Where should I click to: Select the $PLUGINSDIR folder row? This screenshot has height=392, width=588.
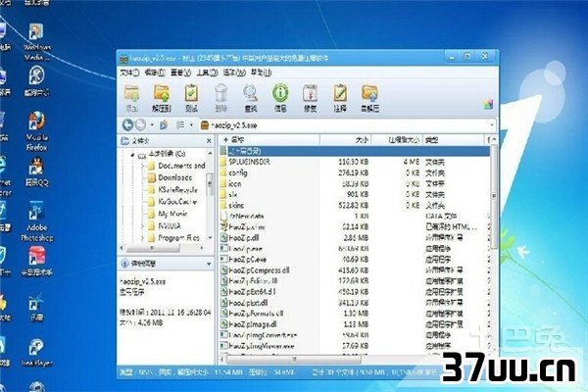(x=355, y=162)
